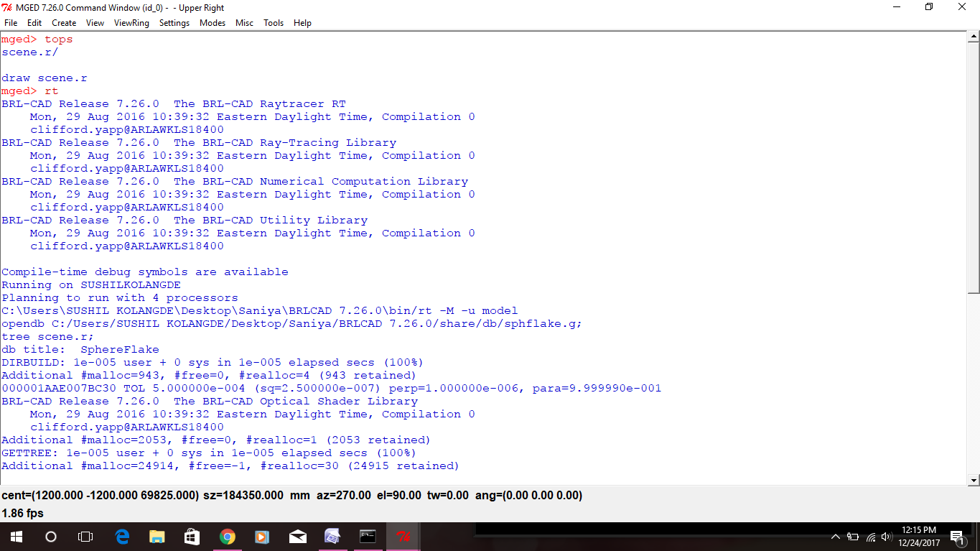980x551 pixels.
Task: Click 'Compile-time debug symbols are available' text
Action: pyautogui.click(x=145, y=272)
